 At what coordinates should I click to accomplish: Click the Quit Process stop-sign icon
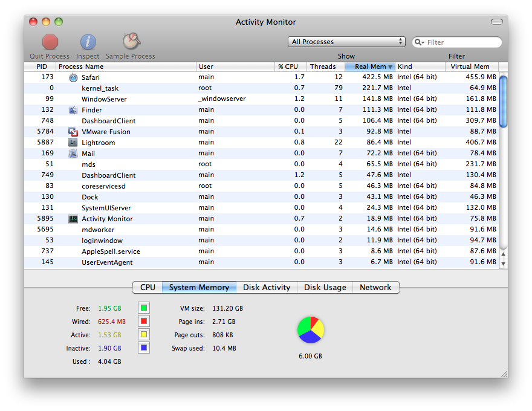(x=50, y=42)
